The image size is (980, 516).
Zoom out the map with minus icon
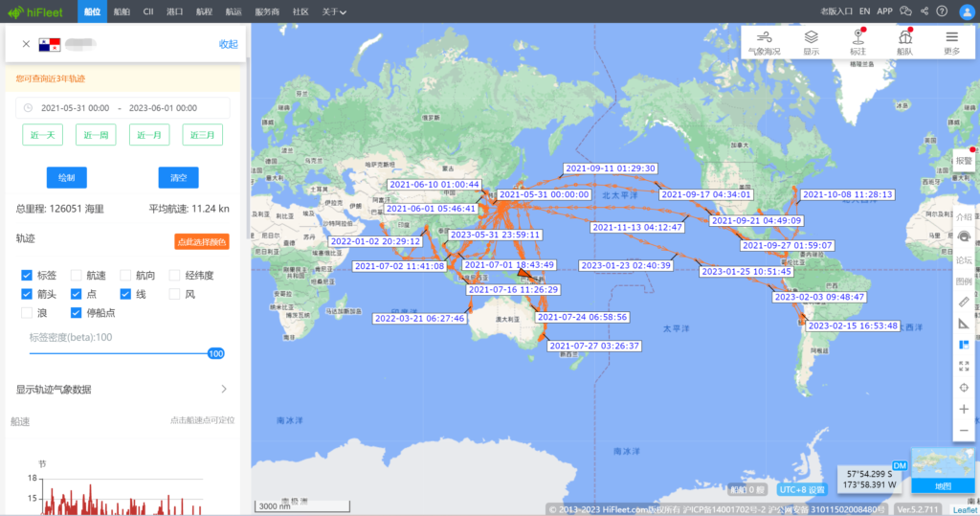click(964, 430)
